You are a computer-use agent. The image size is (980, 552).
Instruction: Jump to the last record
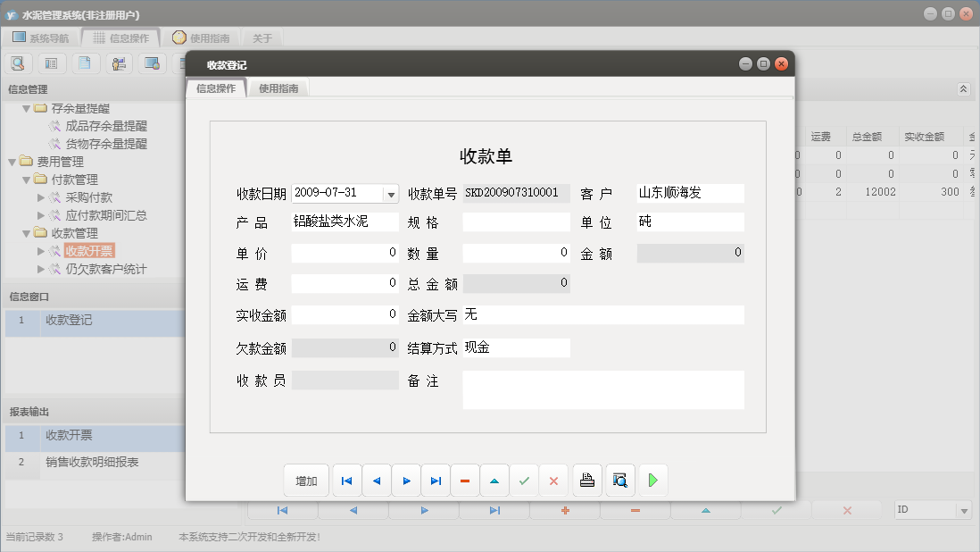pyautogui.click(x=436, y=480)
